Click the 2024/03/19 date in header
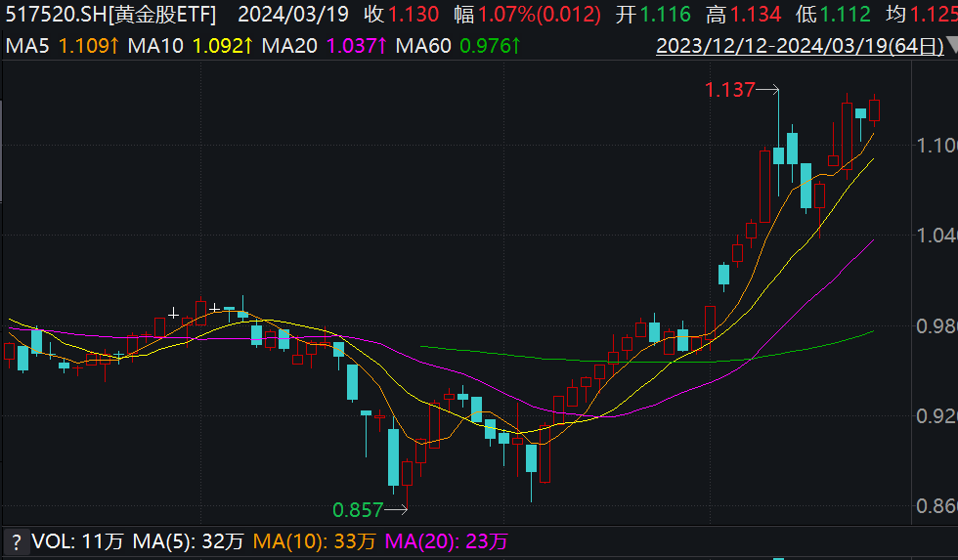The image size is (958, 560). [x=293, y=15]
